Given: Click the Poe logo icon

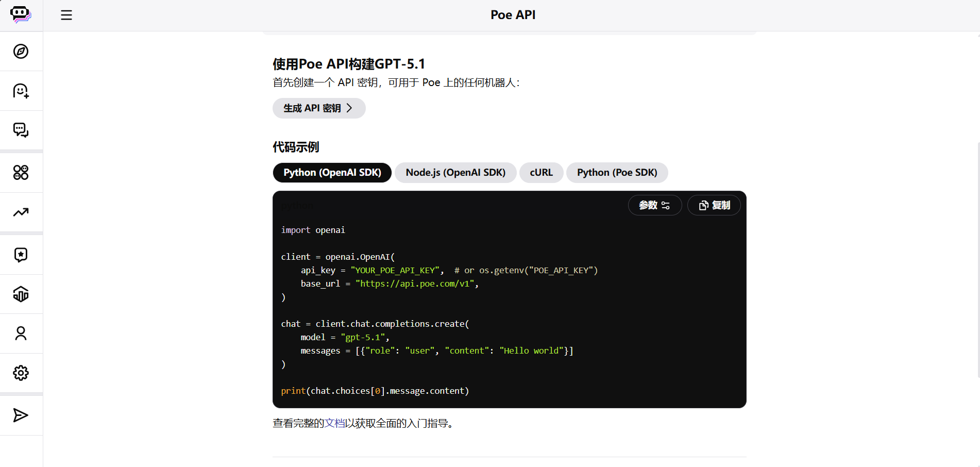Looking at the screenshot, I should pos(21,14).
